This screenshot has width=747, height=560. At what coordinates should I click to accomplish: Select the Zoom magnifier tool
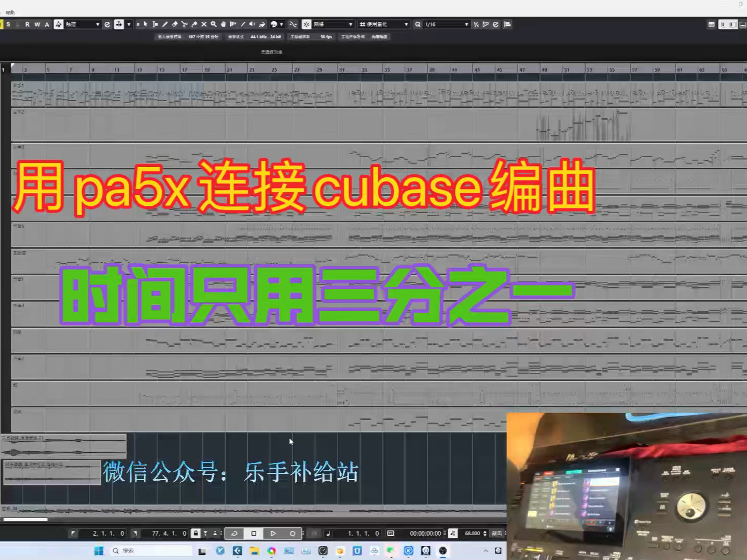click(x=214, y=24)
